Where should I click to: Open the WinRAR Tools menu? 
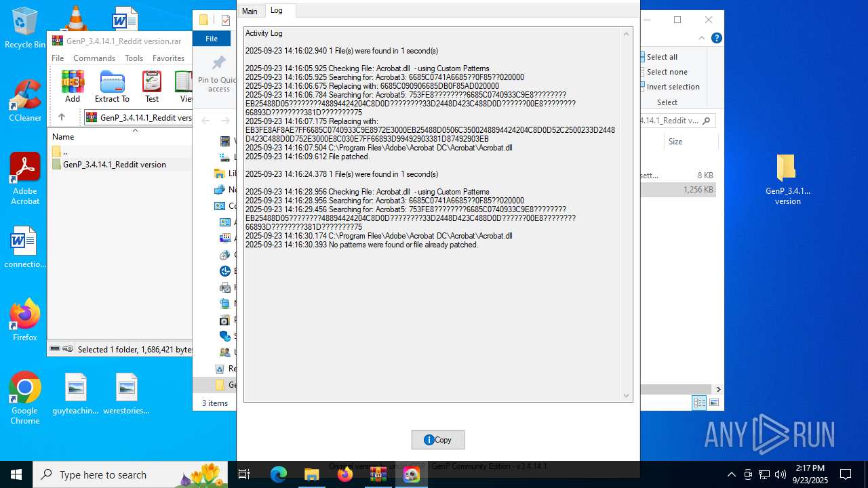(x=134, y=58)
